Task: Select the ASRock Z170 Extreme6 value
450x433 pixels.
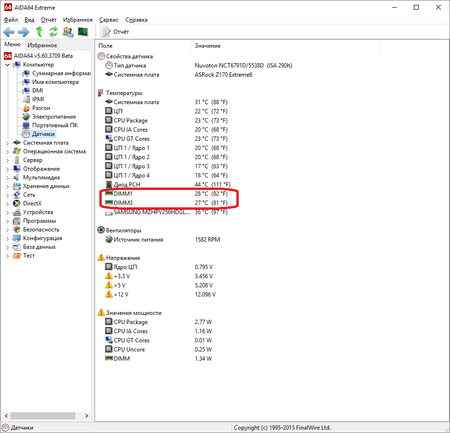Action: click(x=224, y=75)
